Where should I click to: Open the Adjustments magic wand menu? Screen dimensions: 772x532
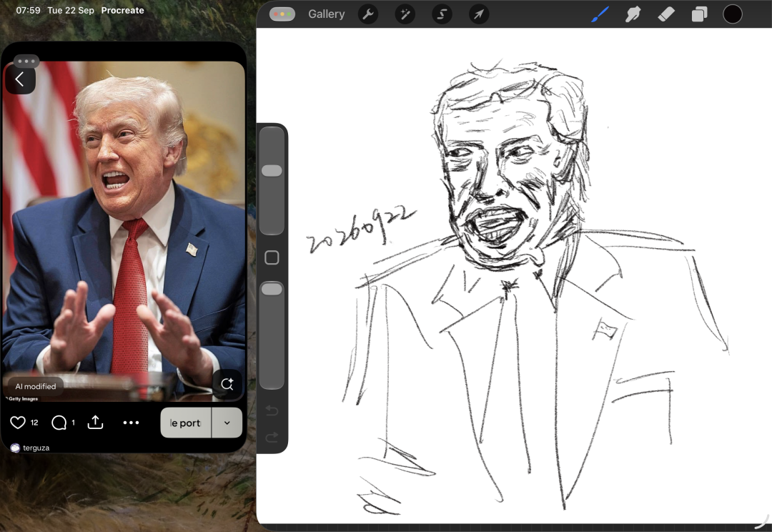point(405,14)
